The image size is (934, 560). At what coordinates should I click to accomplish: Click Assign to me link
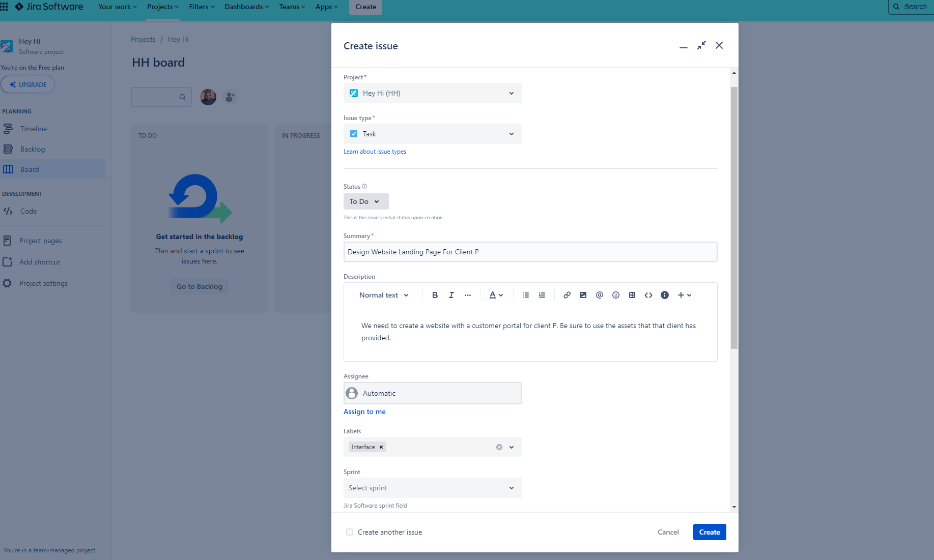coord(364,411)
